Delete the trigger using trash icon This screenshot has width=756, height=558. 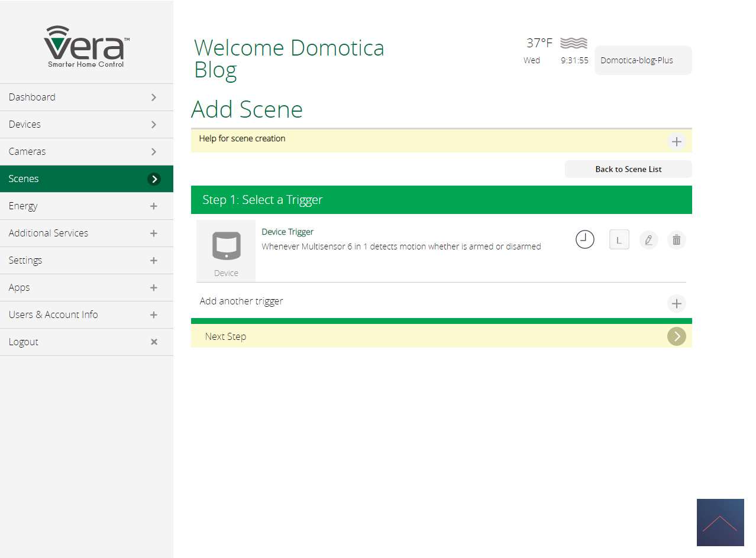coord(677,240)
